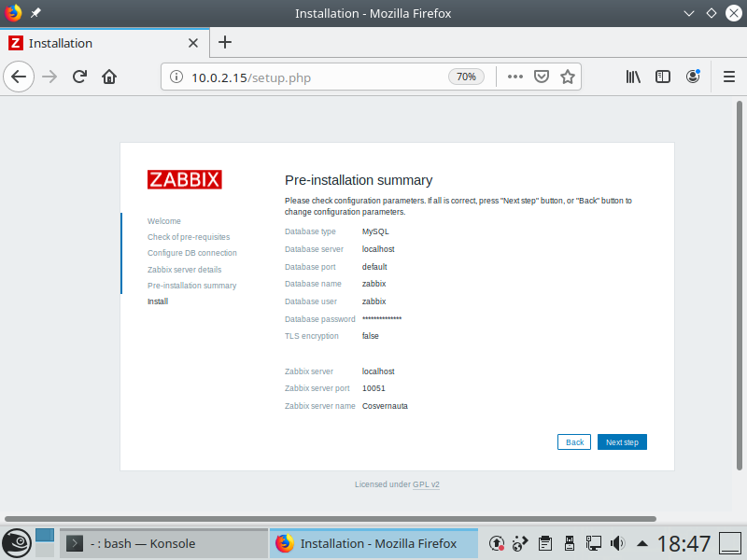Bookmark this page with star icon
The image size is (747, 560).
(x=567, y=77)
